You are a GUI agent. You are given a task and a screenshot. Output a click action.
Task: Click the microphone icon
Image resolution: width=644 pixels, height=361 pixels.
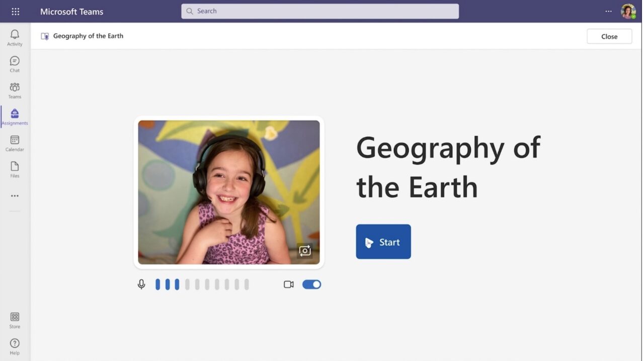(x=141, y=284)
